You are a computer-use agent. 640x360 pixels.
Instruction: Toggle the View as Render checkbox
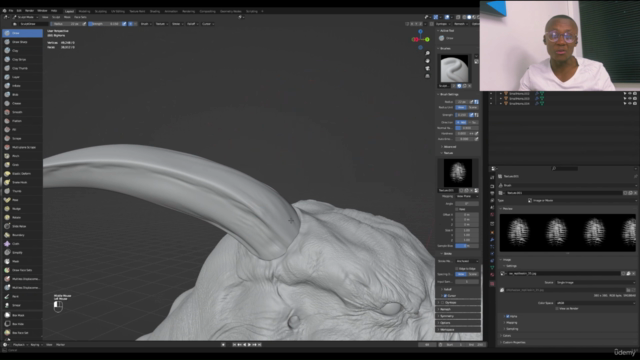pyautogui.click(x=557, y=309)
